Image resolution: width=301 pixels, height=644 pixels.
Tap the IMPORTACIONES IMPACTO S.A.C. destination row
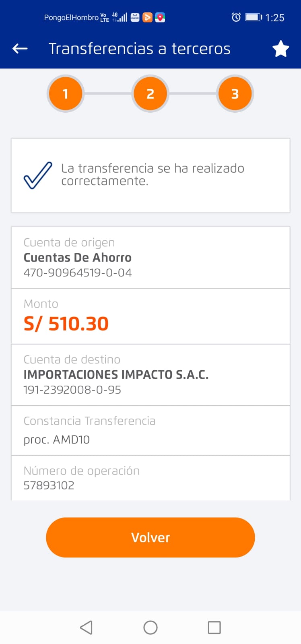[150, 375]
